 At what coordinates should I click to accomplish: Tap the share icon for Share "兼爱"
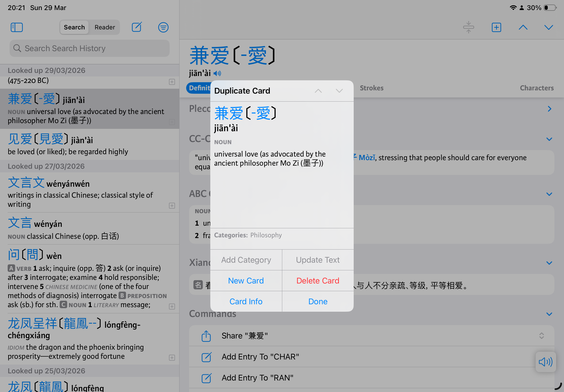pyautogui.click(x=206, y=336)
